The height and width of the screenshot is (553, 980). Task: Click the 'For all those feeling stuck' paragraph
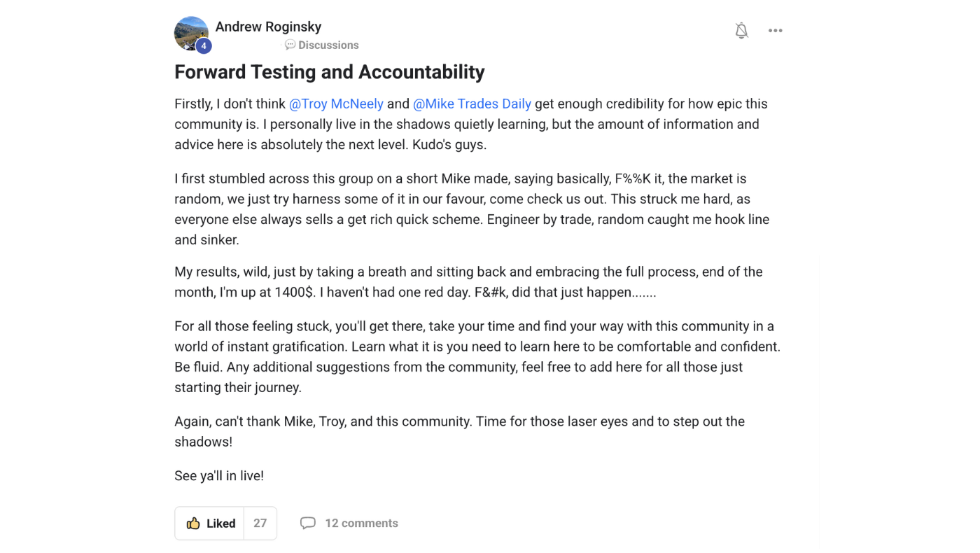477,357
